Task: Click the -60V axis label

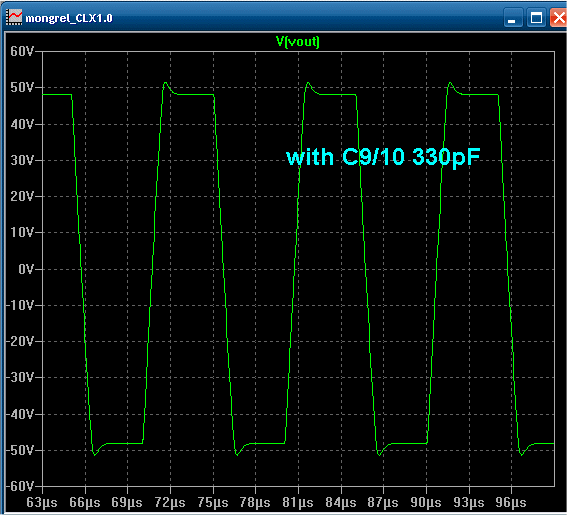Action: click(20, 486)
